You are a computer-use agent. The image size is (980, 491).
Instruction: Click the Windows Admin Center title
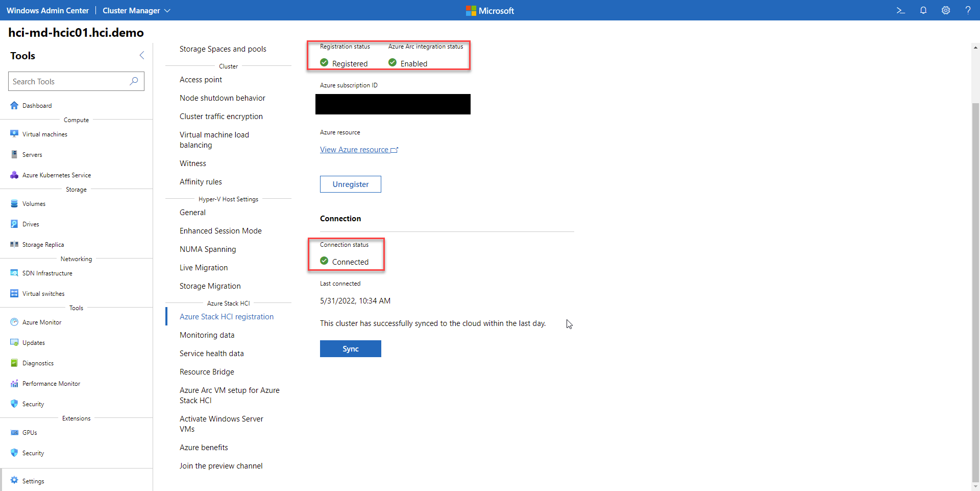[47, 10]
